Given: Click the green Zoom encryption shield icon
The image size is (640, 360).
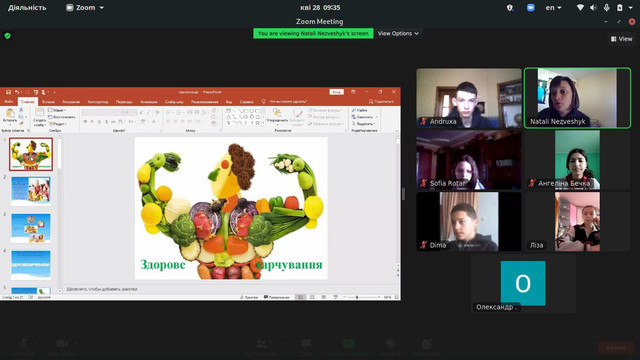Looking at the screenshot, I should (7, 36).
